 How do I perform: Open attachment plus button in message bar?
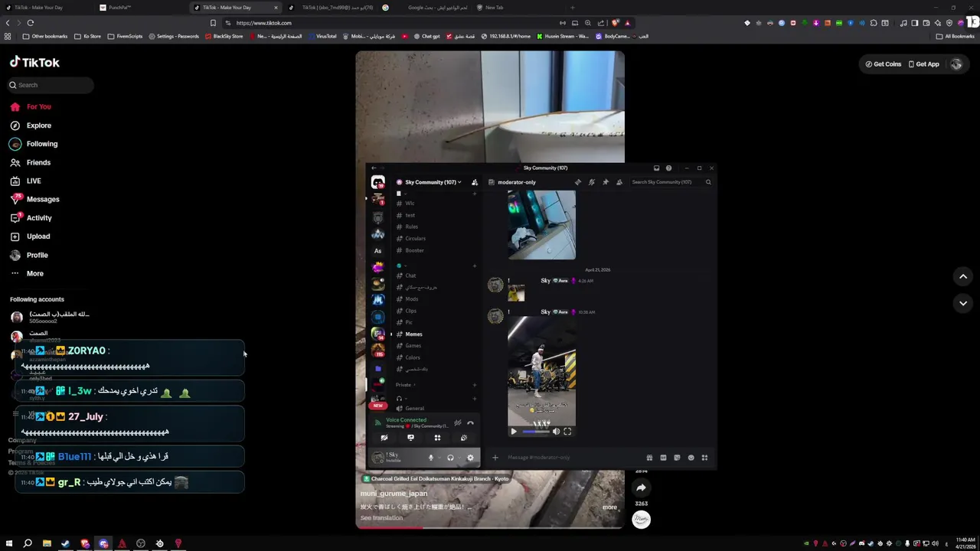(x=495, y=458)
